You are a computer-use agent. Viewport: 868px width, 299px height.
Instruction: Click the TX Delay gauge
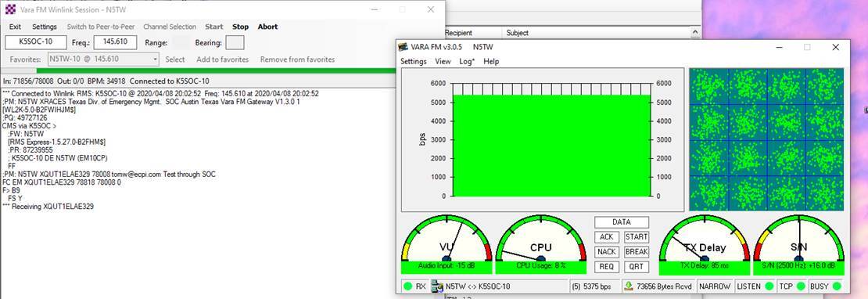coord(704,244)
